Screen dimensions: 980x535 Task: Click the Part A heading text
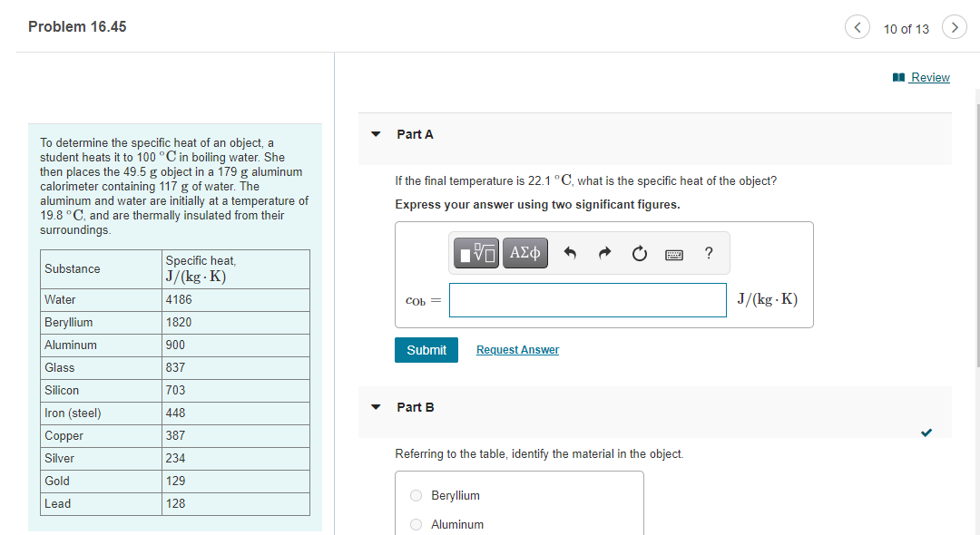coord(415,134)
